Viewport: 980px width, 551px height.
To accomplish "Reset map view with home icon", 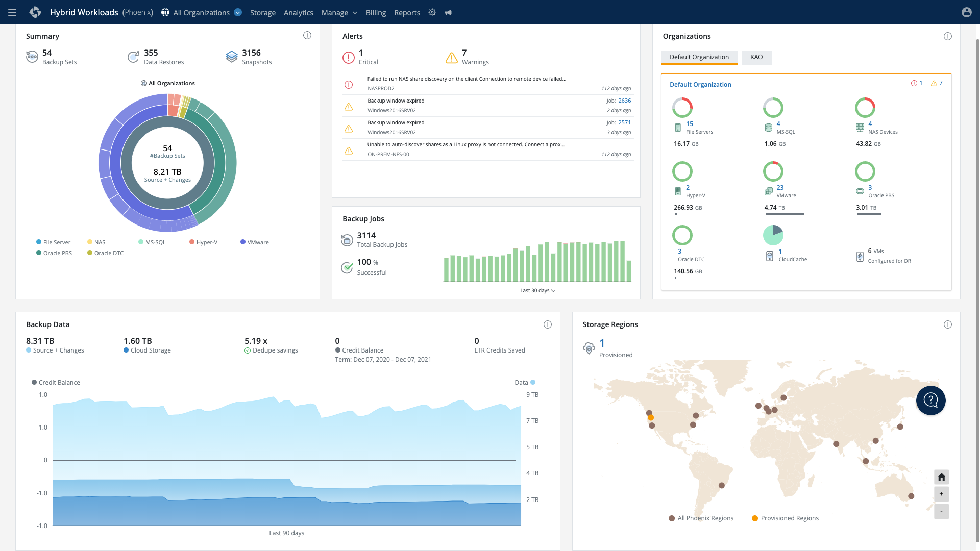I will coord(941,477).
